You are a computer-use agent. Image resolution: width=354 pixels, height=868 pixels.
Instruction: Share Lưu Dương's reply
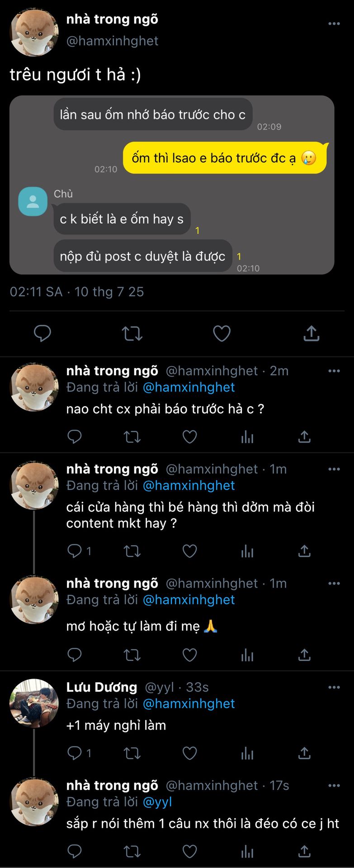304,753
